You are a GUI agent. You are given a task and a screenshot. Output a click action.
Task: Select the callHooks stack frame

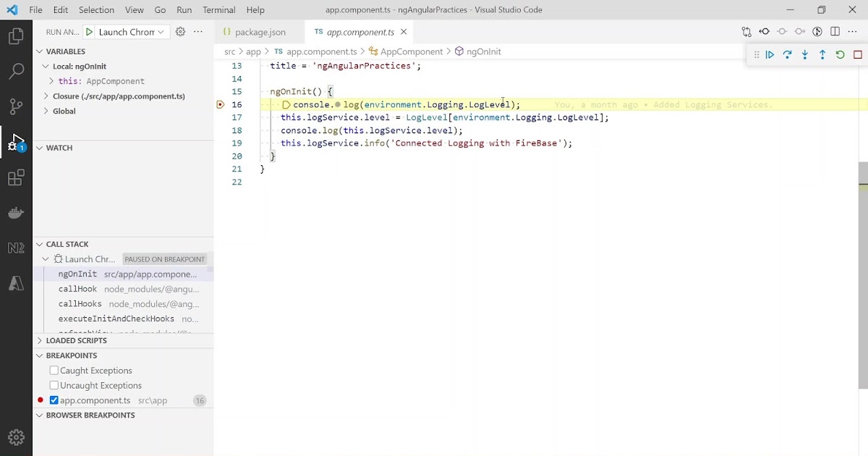tap(123, 304)
